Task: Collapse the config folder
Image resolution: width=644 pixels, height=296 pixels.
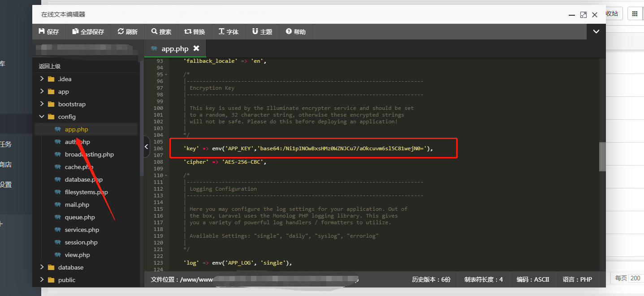Action: [41, 116]
